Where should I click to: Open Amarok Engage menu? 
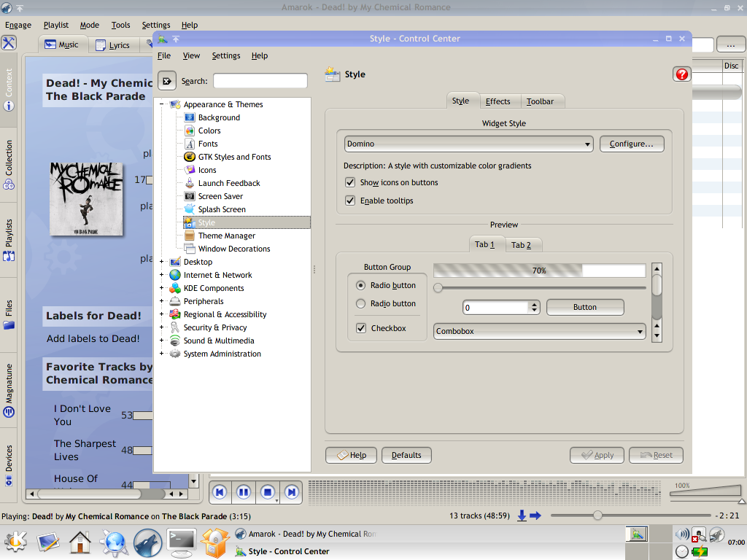[18, 25]
